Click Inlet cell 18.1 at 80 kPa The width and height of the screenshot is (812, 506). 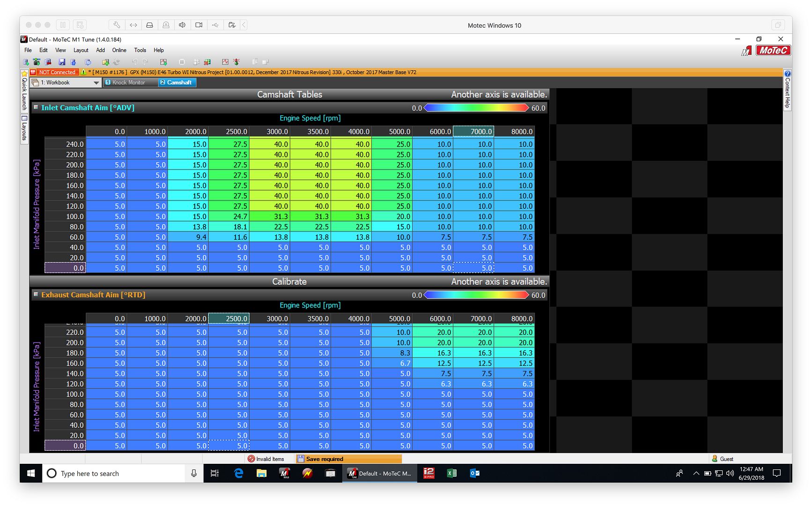point(229,227)
